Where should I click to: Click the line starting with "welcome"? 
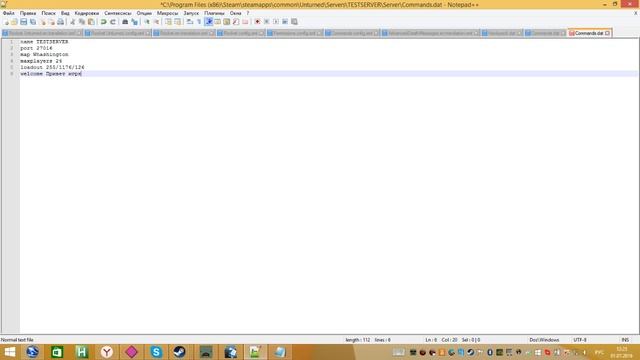51,74
